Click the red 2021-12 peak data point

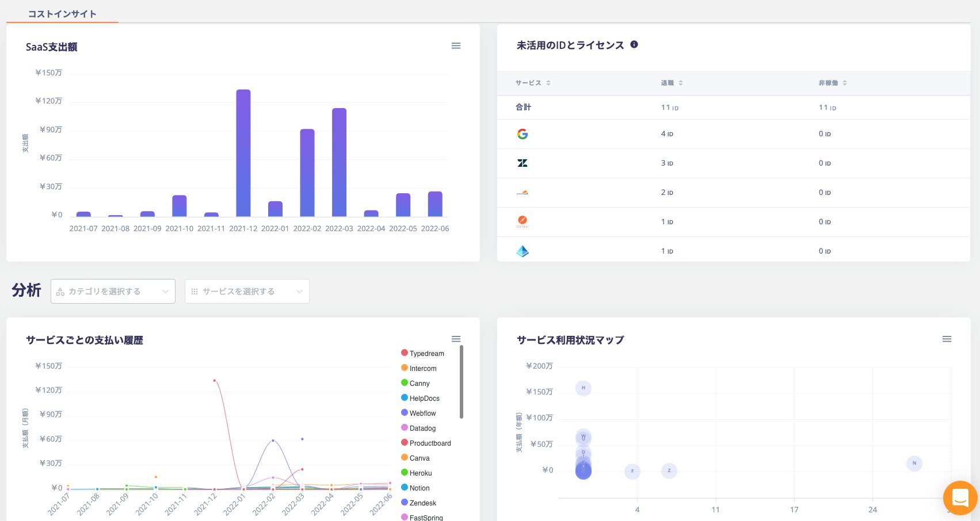click(x=215, y=380)
